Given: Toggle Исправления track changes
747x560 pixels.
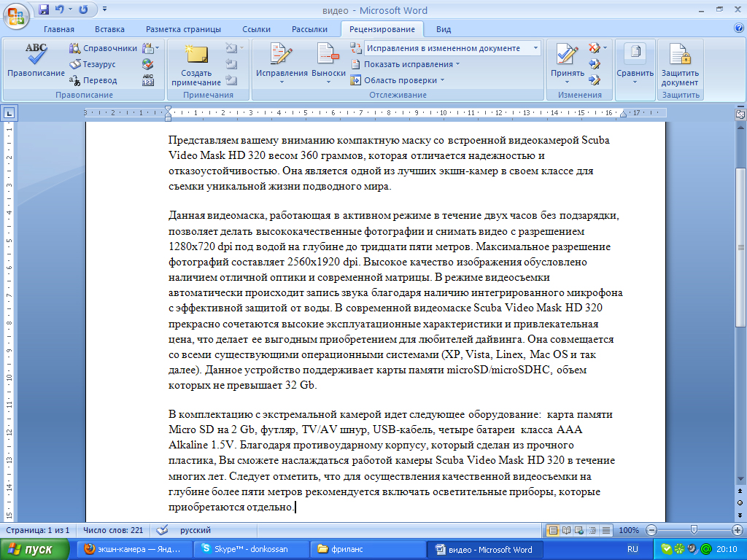Looking at the screenshot, I should [x=282, y=60].
